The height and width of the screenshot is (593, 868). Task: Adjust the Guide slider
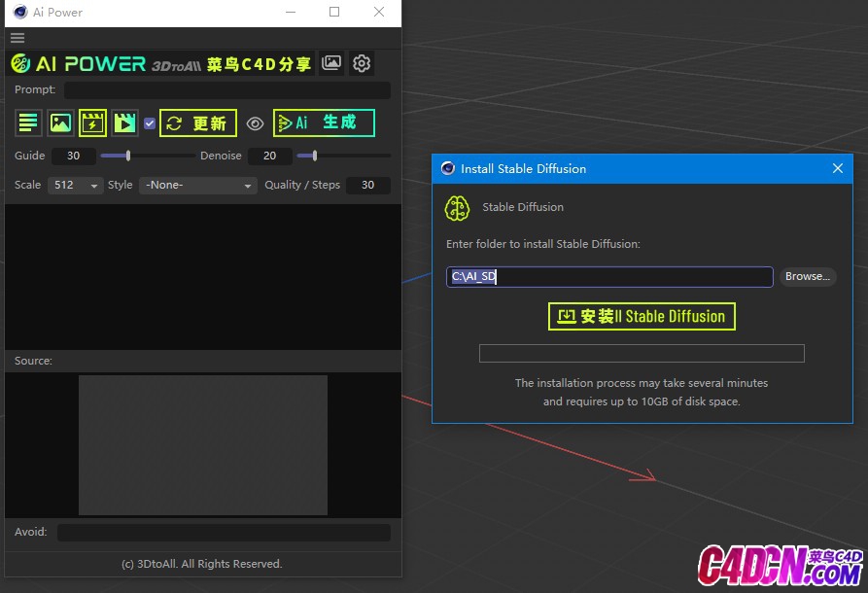coord(148,156)
